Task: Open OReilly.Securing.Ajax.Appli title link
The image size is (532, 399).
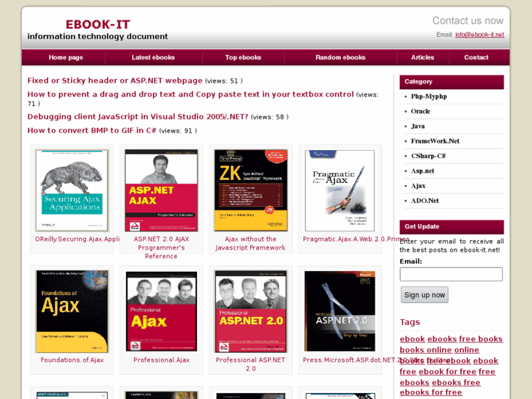Action: click(x=77, y=239)
